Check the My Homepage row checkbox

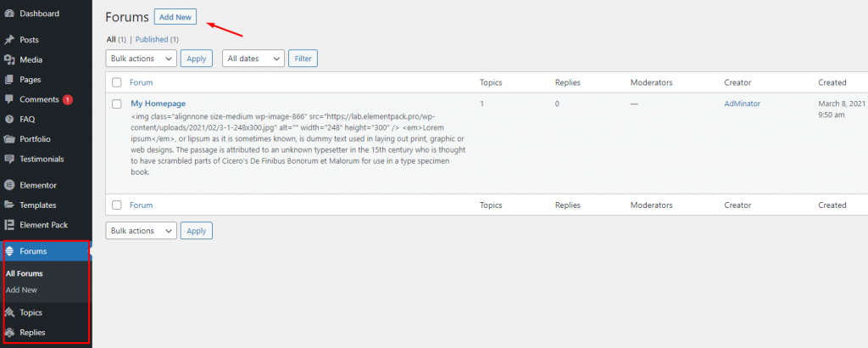(x=116, y=104)
